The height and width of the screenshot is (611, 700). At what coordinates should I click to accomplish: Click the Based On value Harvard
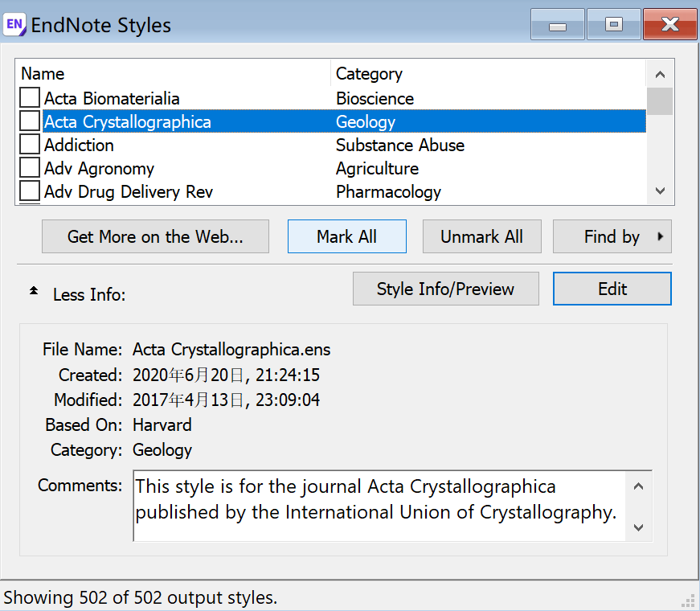(x=162, y=424)
